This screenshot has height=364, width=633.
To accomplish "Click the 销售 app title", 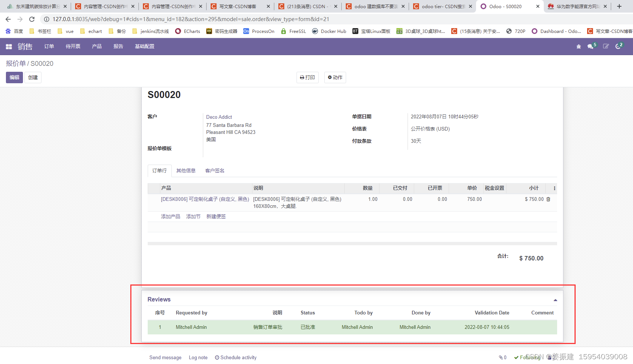I will point(25,47).
